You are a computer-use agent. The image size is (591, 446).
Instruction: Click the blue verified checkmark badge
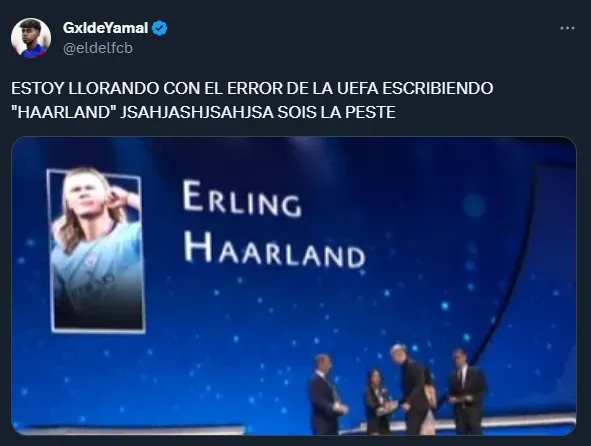[x=160, y=28]
